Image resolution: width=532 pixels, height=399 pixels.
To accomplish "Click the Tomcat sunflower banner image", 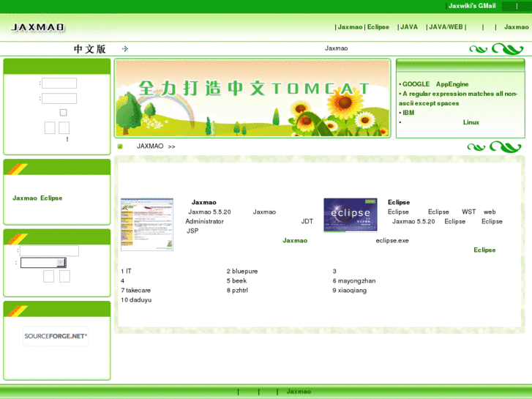I will pyautogui.click(x=252, y=98).
